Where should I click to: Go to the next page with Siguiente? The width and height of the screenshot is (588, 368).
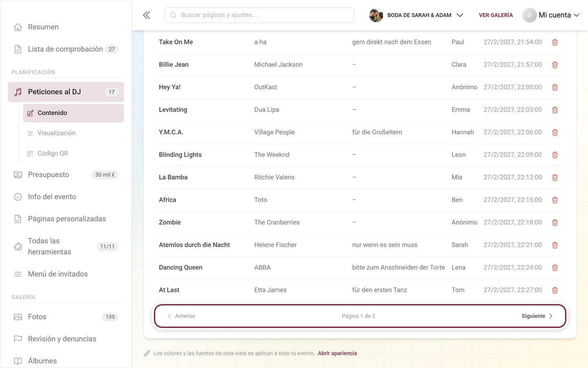click(x=537, y=316)
